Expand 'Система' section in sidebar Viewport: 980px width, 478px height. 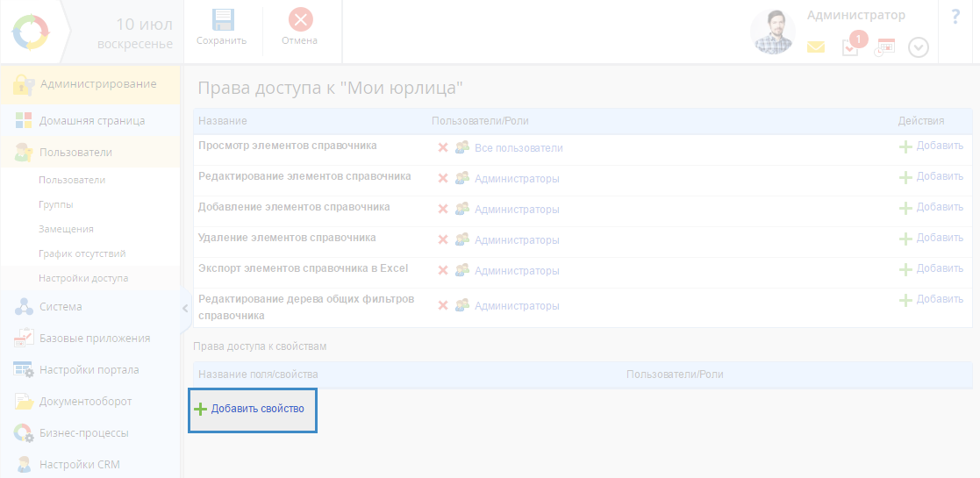click(61, 307)
